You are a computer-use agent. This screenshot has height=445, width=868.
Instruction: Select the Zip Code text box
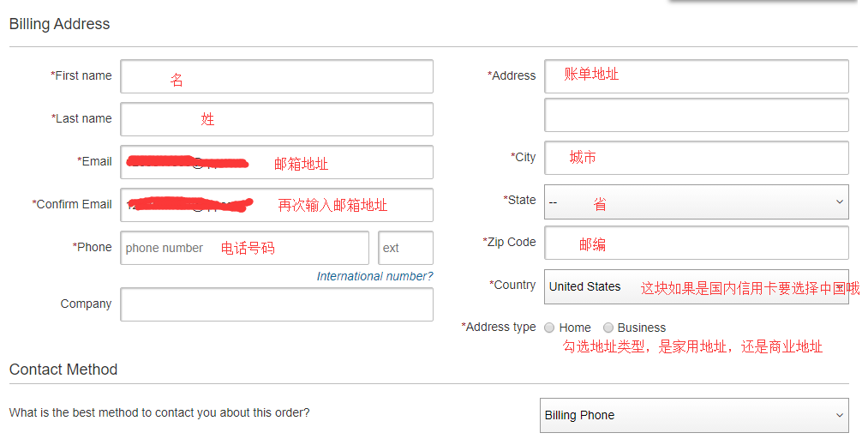tap(696, 243)
